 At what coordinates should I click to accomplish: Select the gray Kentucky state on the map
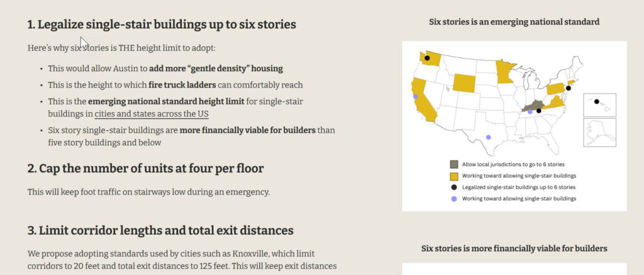click(535, 105)
